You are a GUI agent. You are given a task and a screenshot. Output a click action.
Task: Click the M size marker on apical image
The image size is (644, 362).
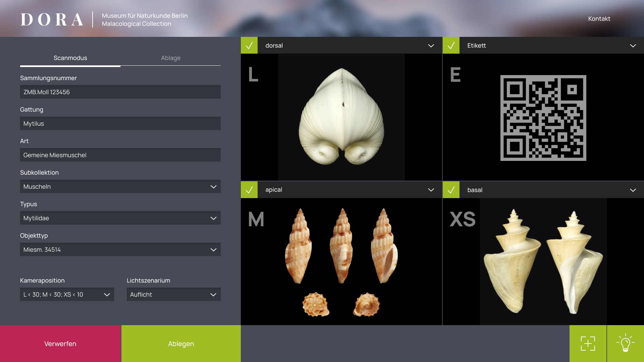click(x=256, y=219)
